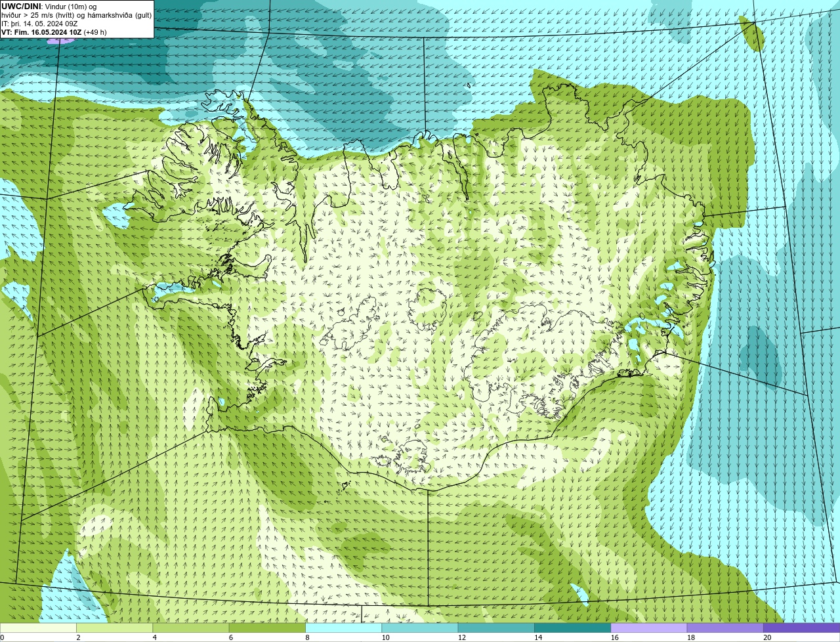This screenshot has width=840, height=642.
Task: Click the legend scale label '2'
Action: coord(78,637)
